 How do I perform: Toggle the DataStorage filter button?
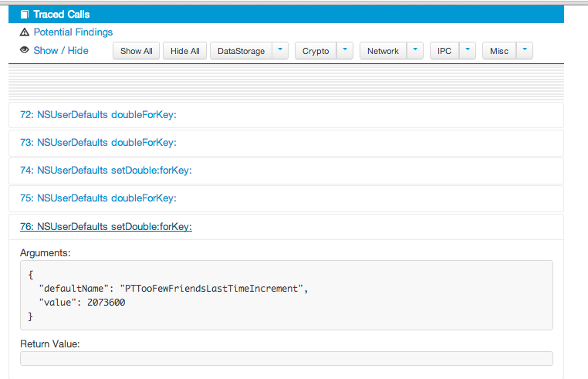[x=241, y=51]
